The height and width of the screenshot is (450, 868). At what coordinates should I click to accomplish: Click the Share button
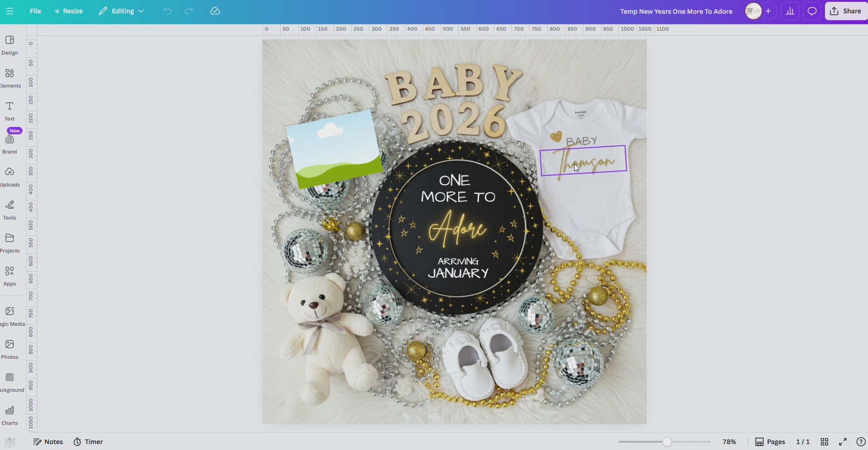pos(846,11)
